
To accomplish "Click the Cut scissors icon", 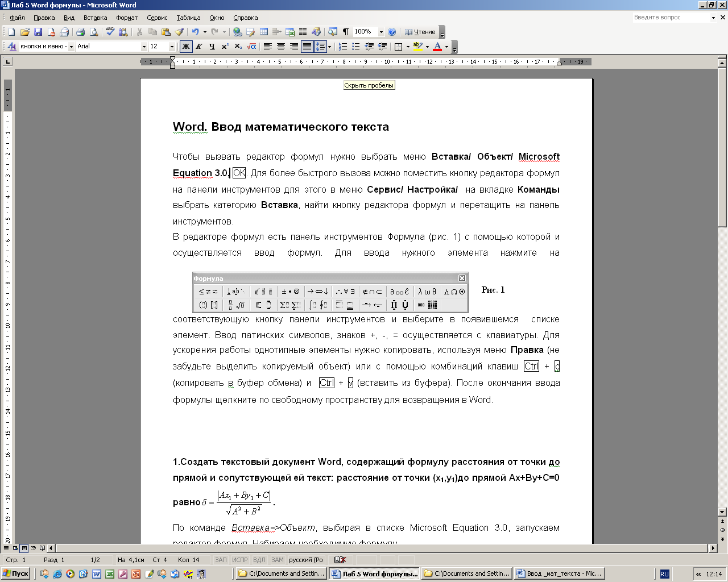I will 139,32.
